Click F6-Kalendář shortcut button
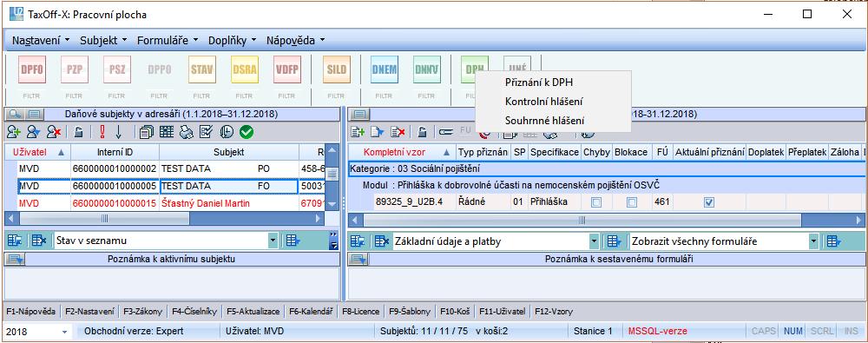The image size is (868, 343). 311,312
